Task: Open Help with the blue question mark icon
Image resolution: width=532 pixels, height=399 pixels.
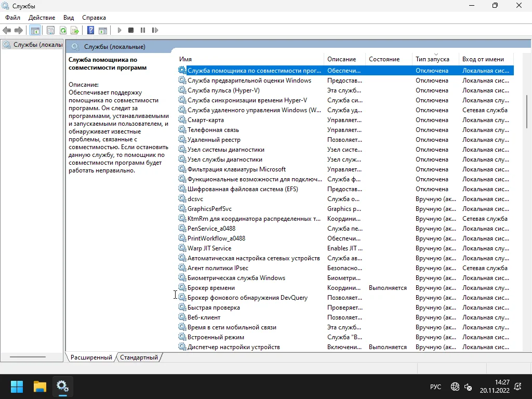Action: pos(91,31)
